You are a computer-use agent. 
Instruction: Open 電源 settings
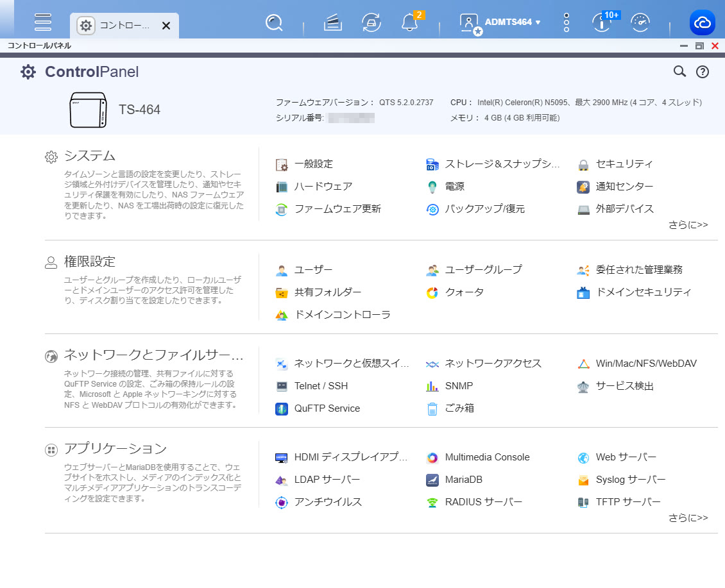(x=445, y=187)
